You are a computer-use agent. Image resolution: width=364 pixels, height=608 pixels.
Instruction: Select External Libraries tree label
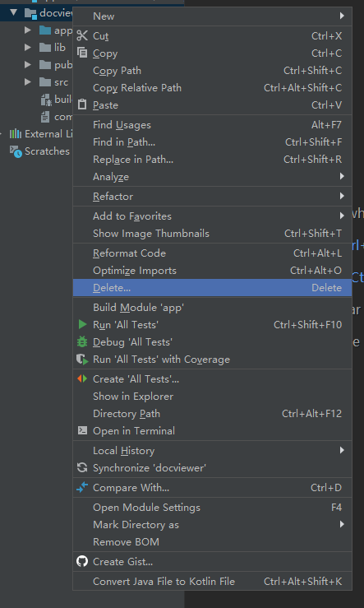(x=48, y=134)
